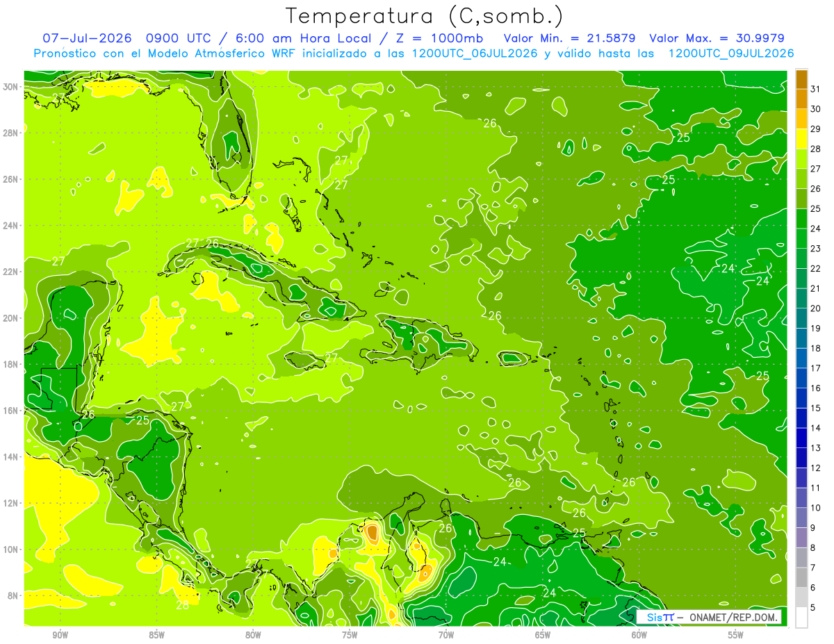The height and width of the screenshot is (644, 834).
Task: Click the 55W longitude axis label
Action: click(735, 635)
